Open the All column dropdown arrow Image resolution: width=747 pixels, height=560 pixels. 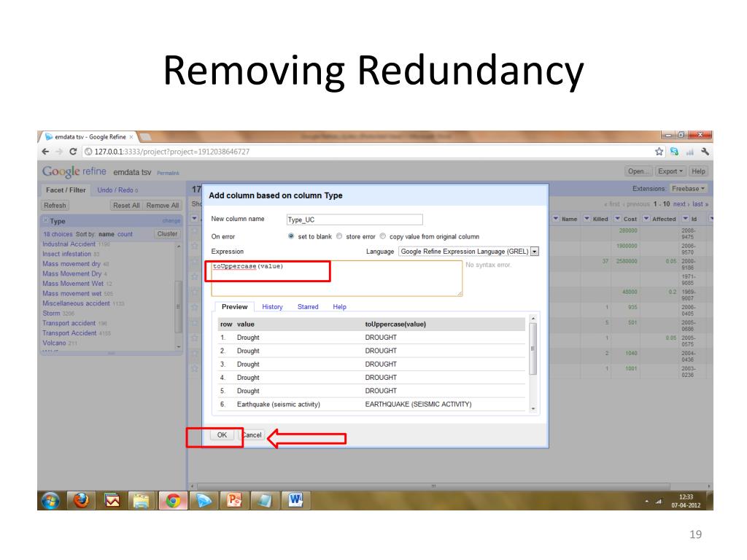[194, 219]
